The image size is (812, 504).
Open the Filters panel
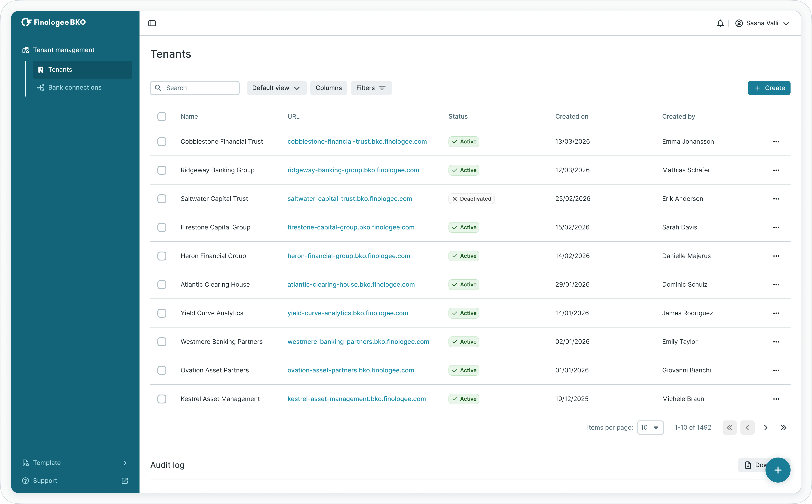371,88
